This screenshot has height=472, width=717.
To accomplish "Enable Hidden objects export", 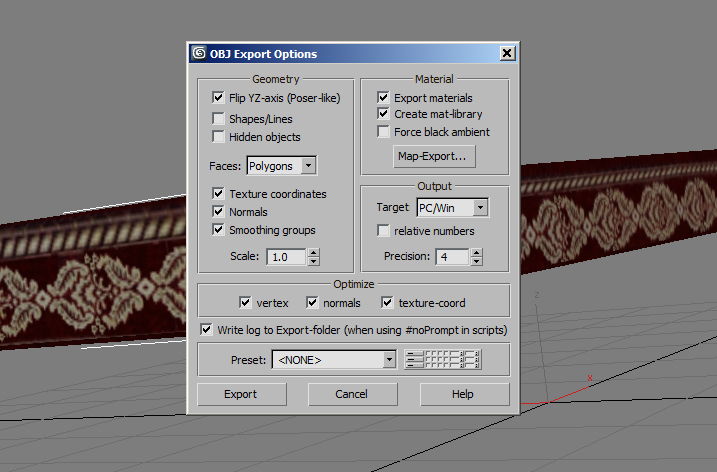I will pyautogui.click(x=218, y=136).
